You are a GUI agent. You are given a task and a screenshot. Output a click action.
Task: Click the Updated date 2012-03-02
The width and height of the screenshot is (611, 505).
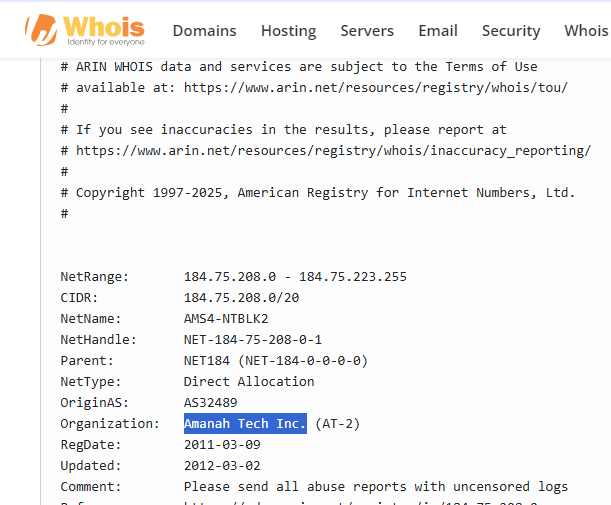point(222,466)
